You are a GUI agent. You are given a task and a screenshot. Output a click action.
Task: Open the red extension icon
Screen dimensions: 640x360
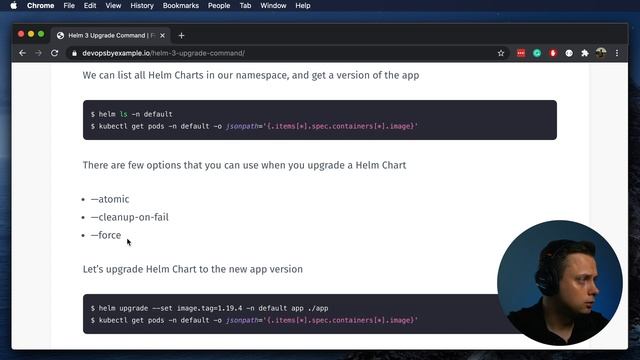(x=521, y=53)
